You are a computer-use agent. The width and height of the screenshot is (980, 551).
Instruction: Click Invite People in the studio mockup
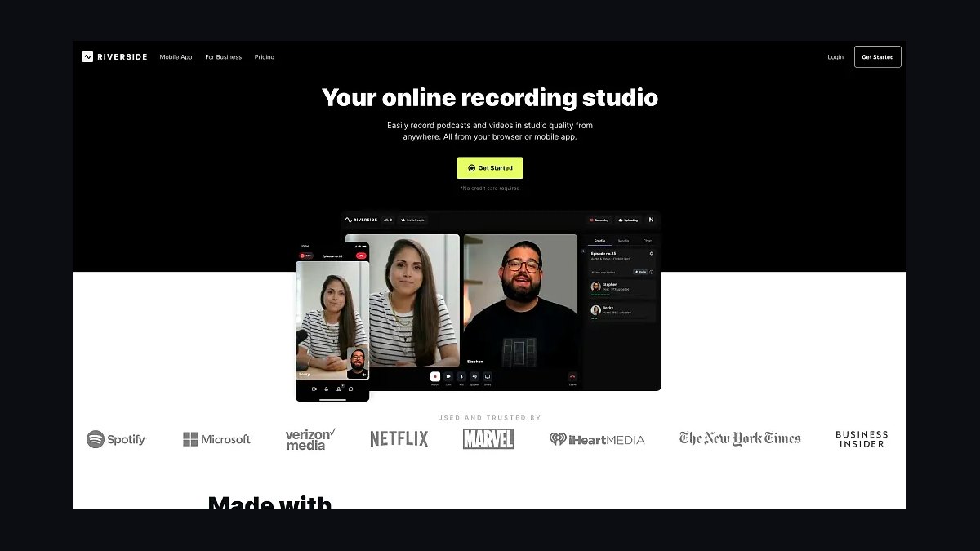(x=412, y=220)
